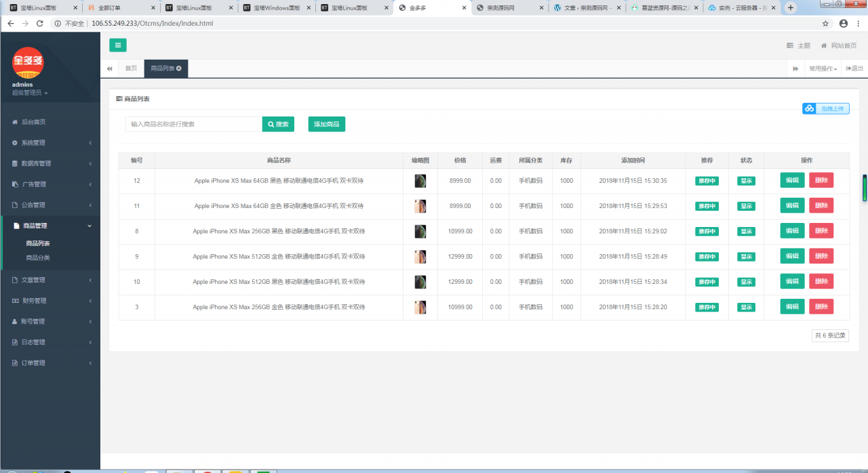
Task: Go to 后台首页 in sidebar
Action: 50,122
